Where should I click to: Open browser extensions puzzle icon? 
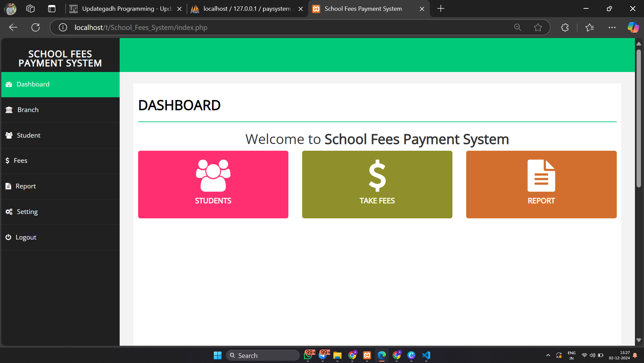click(565, 28)
